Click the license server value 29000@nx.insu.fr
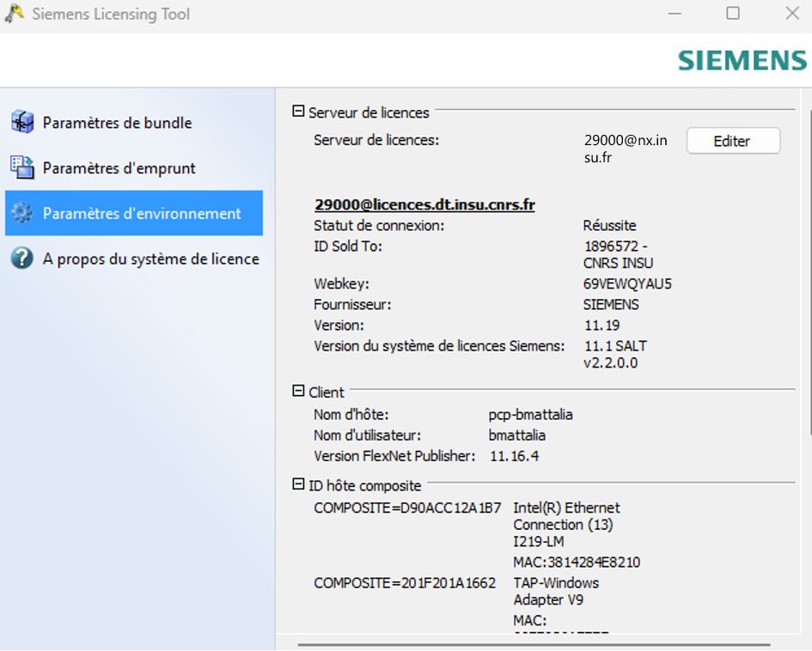Viewport: 812px width, 651px height. 626,149
